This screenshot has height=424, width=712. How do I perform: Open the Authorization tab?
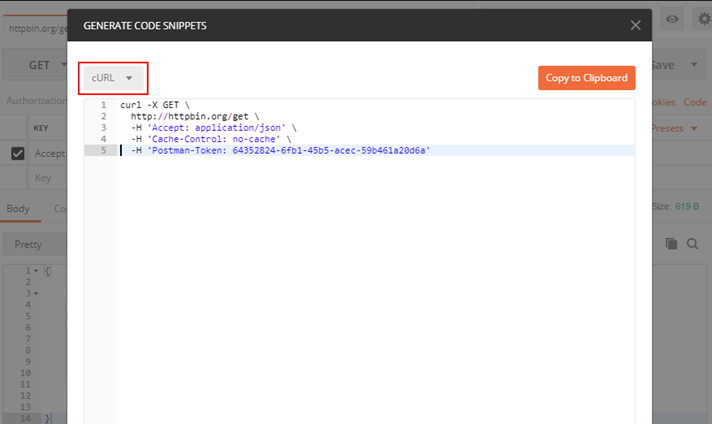(x=36, y=101)
